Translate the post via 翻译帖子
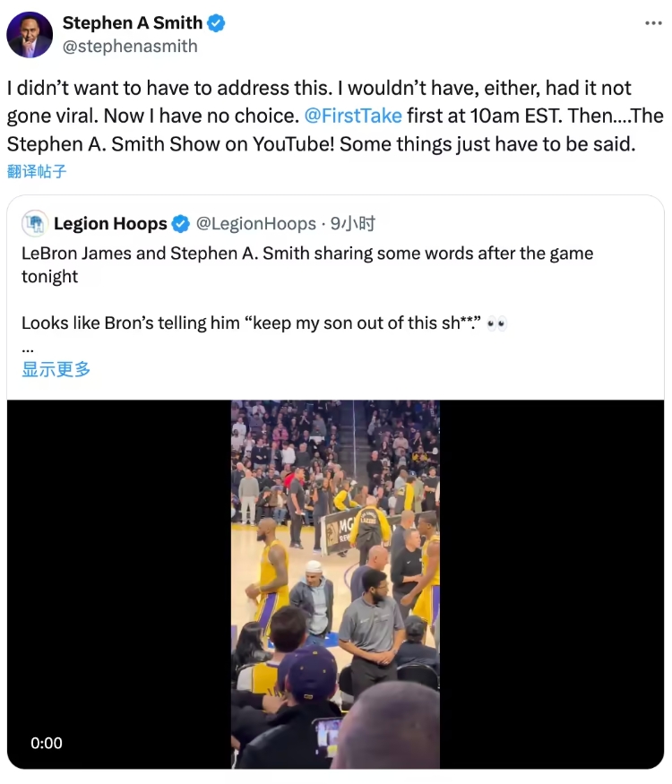Screen dimensions: 672x784 [x=37, y=170]
